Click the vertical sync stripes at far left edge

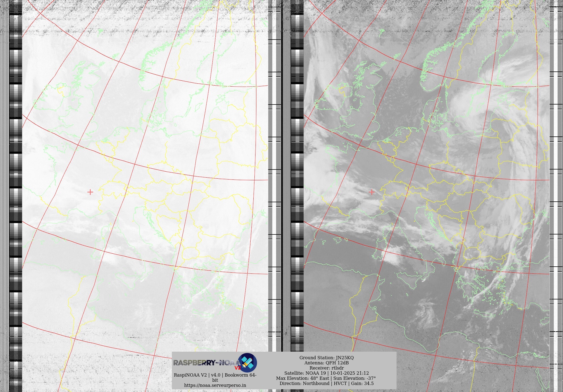(x=4, y=190)
